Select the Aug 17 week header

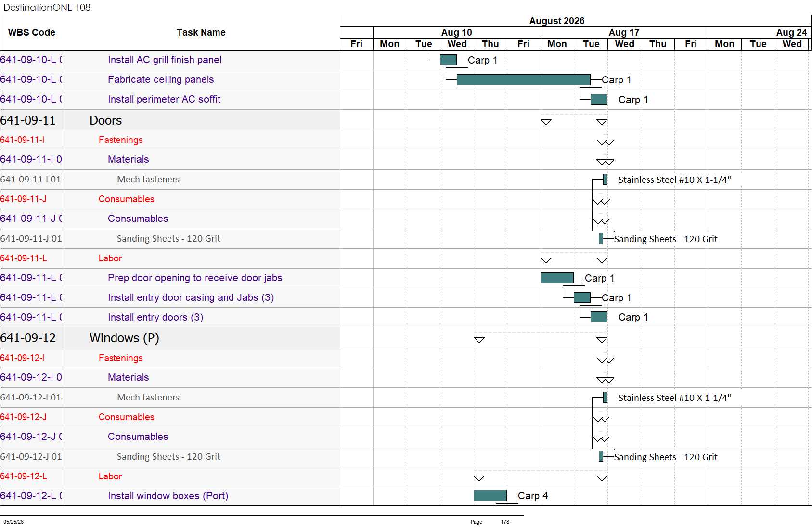pos(624,32)
